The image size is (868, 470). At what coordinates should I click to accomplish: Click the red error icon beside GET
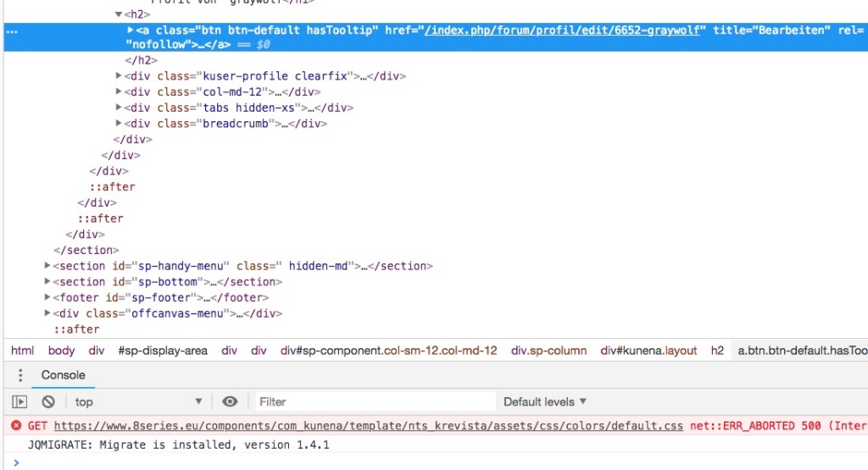click(x=16, y=426)
